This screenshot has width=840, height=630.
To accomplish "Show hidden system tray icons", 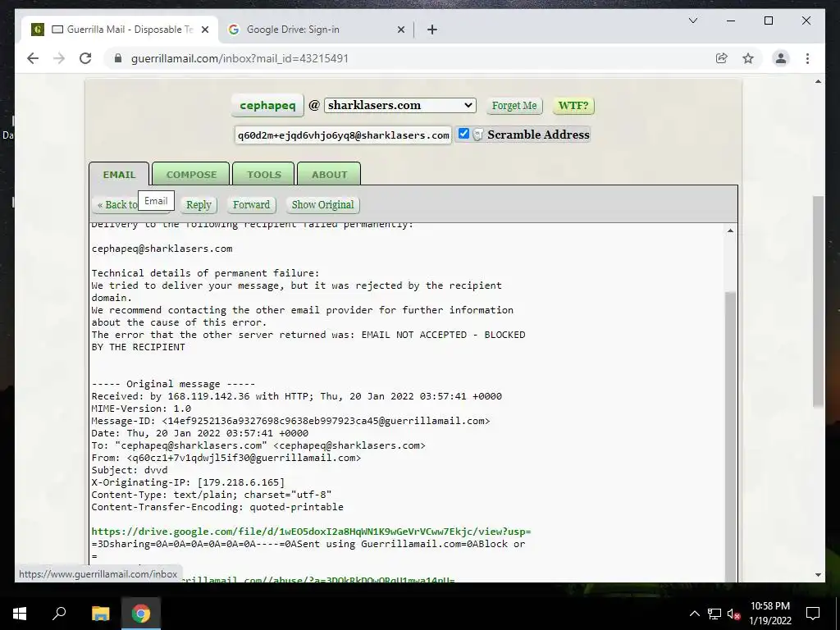I will (694, 614).
